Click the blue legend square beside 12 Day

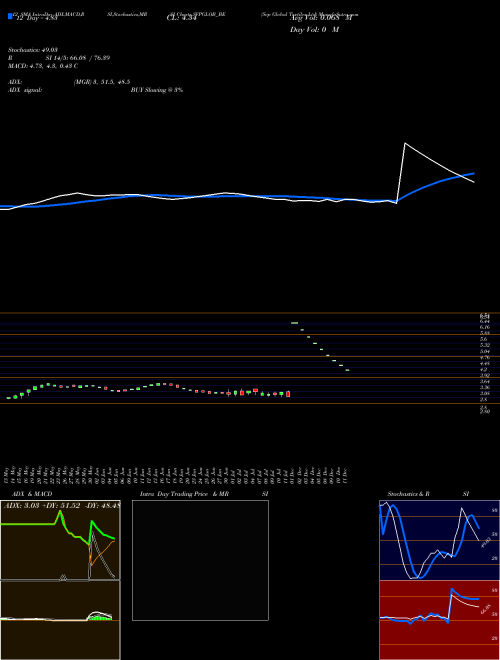10,16
